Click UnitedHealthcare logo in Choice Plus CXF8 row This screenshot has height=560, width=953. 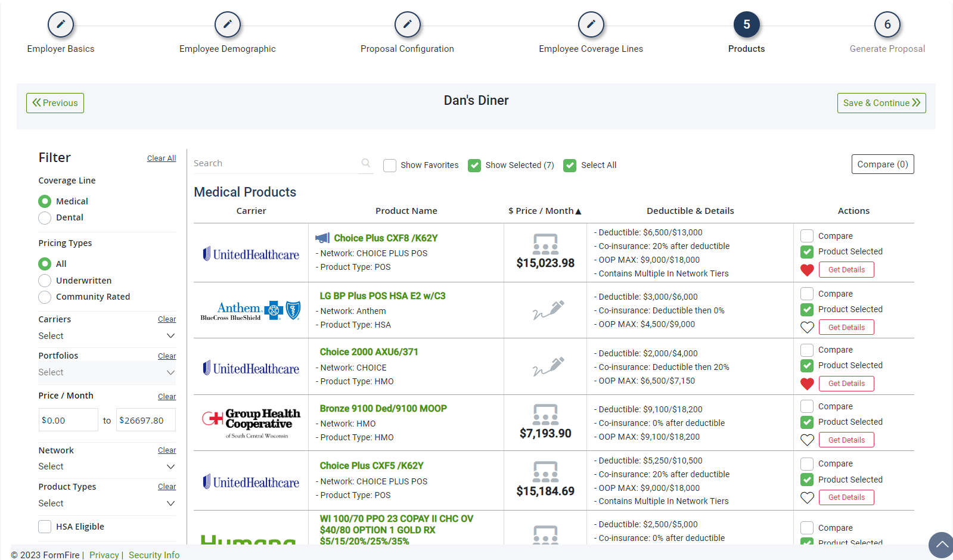(x=251, y=254)
